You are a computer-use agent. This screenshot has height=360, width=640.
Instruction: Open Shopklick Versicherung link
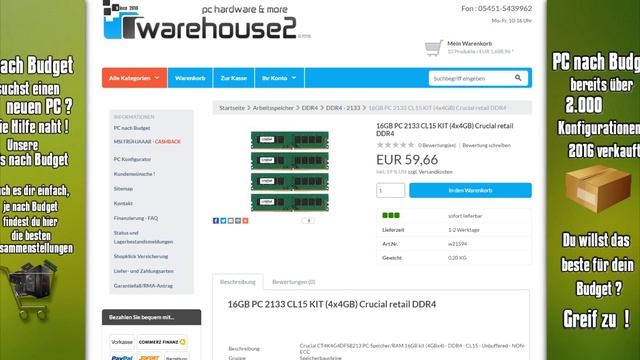[x=141, y=256]
